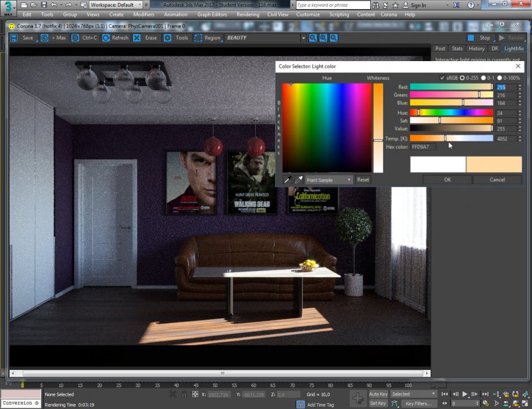Click the Copy to Max icon in the frame buffer
The width and height of the screenshot is (532, 409).
click(45, 38)
